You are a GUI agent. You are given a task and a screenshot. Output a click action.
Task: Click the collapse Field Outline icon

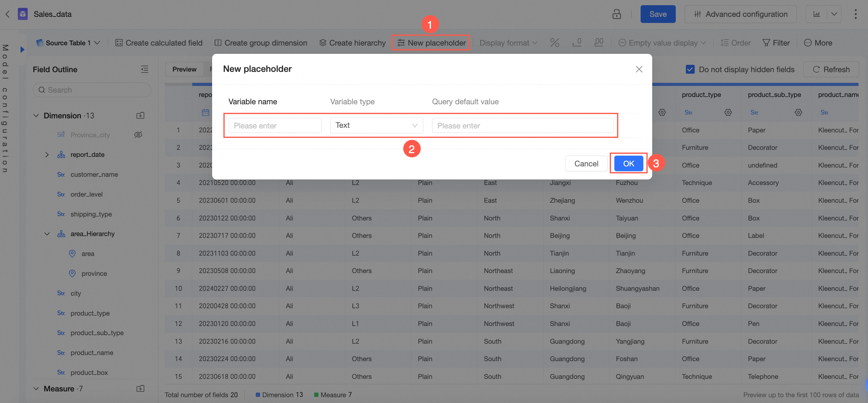pyautogui.click(x=145, y=69)
